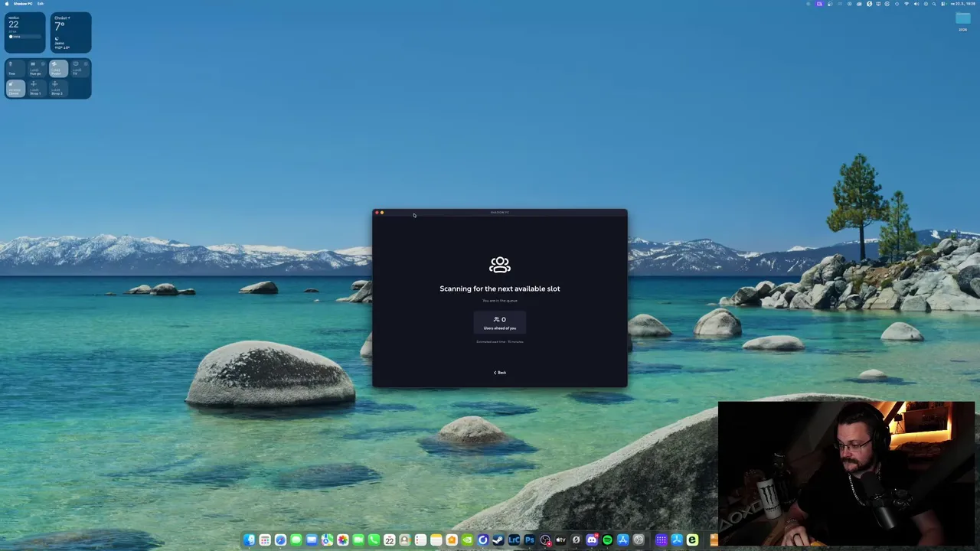Screen dimensions: 980x551
Task: Click the volume icon in the menu bar
Action: [x=916, y=4]
